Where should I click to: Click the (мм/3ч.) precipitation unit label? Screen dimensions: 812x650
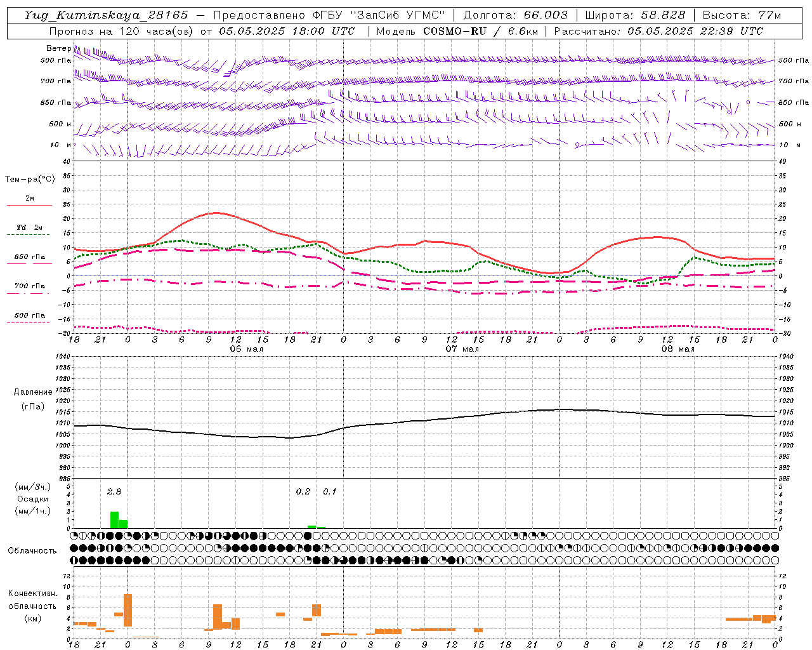[32, 487]
